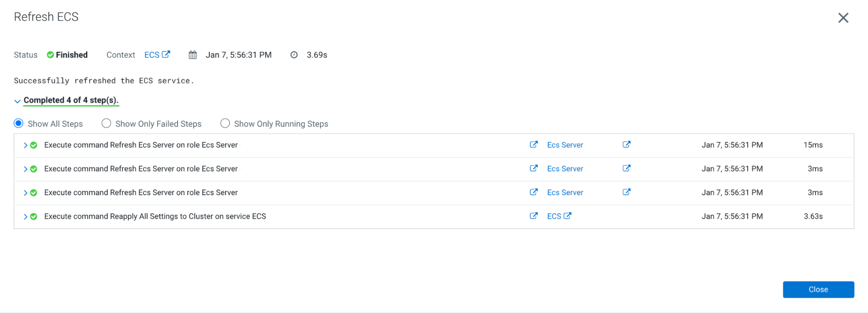Expand the first Refresh Ecs Server step
Screen dimensions: 868x313
pyautogui.click(x=26, y=145)
